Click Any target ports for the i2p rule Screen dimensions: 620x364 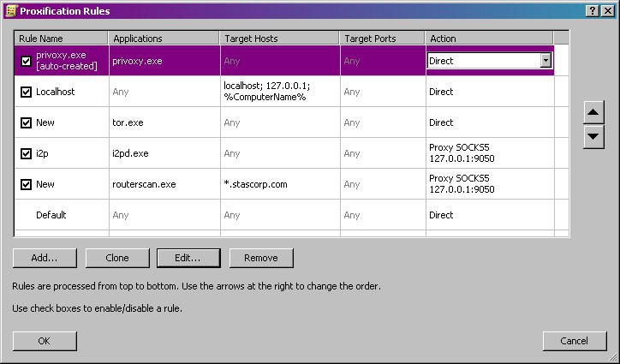[x=383, y=153]
